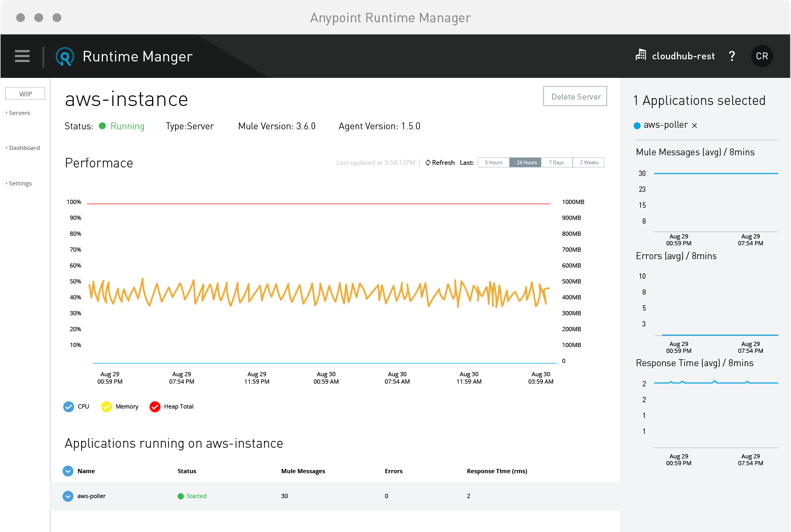This screenshot has height=532, width=791.
Task: Click the aws-instance server title
Action: [126, 100]
